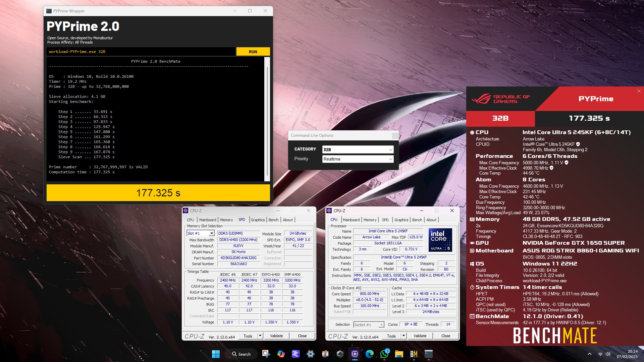Switch to Graphics tab in CPU-Z SPD window

pyautogui.click(x=258, y=220)
